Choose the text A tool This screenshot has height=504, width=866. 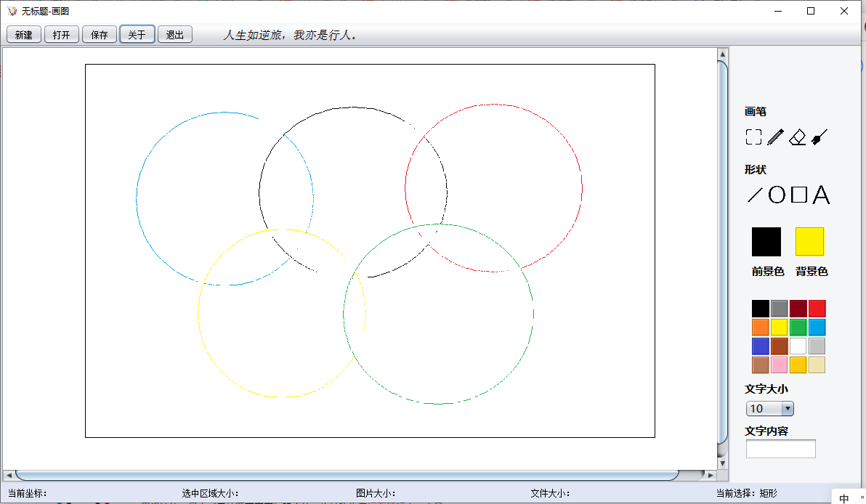coord(821,195)
